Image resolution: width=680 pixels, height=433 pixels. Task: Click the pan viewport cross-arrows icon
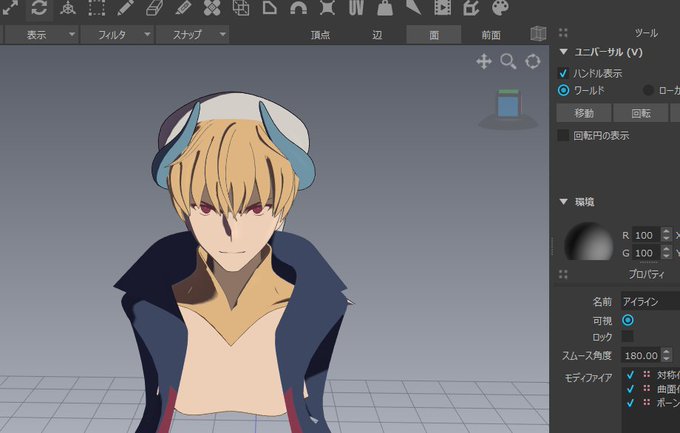484,62
